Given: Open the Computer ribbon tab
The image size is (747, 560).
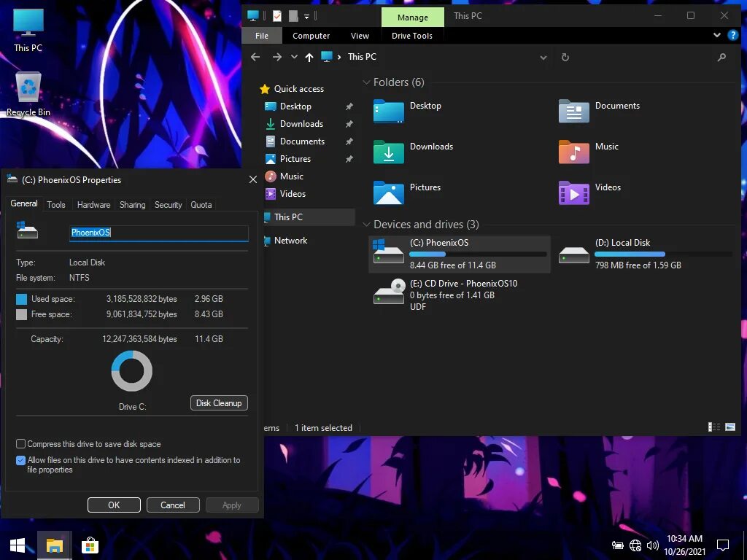Looking at the screenshot, I should pos(311,36).
